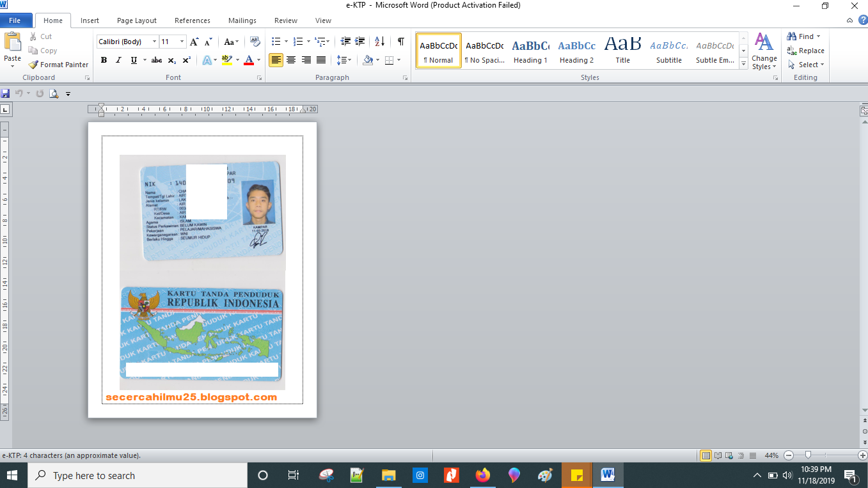Screen dimensions: 868x488
Task: Apply superscript formatting
Action: [x=186, y=60]
